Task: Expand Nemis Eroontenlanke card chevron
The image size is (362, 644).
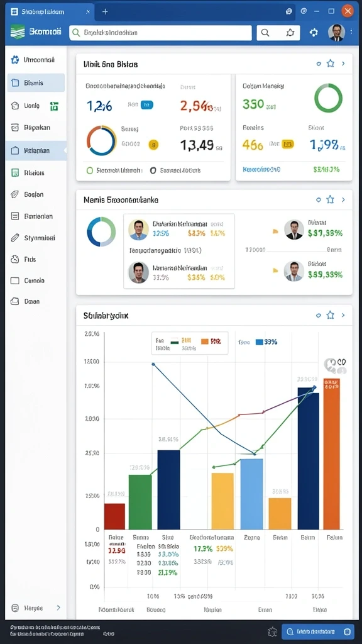Action: pyautogui.click(x=343, y=200)
